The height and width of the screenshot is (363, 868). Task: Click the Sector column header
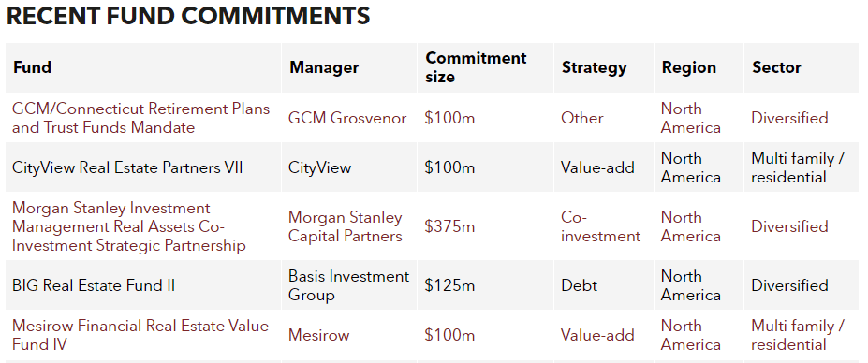776,67
